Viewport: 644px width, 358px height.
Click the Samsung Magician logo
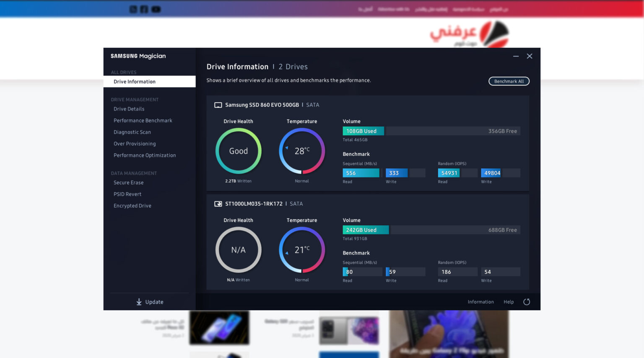coord(138,56)
